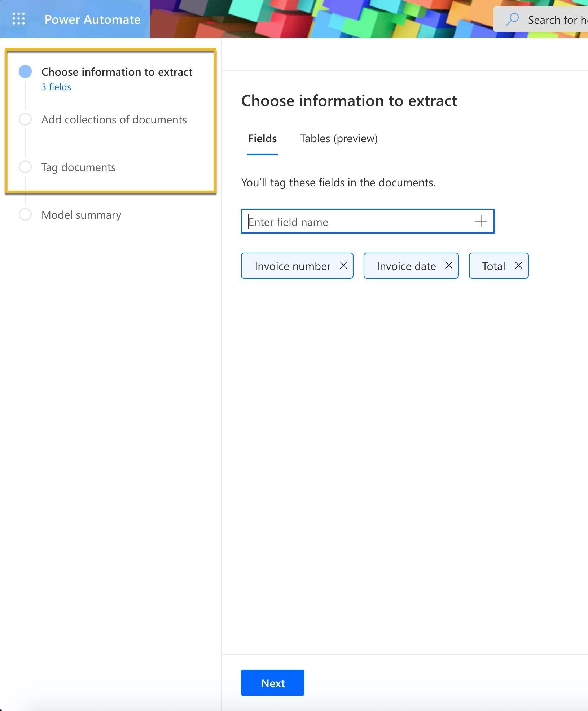Screen dimensions: 588x711
Task: Delete the Total field chip
Action: click(518, 266)
